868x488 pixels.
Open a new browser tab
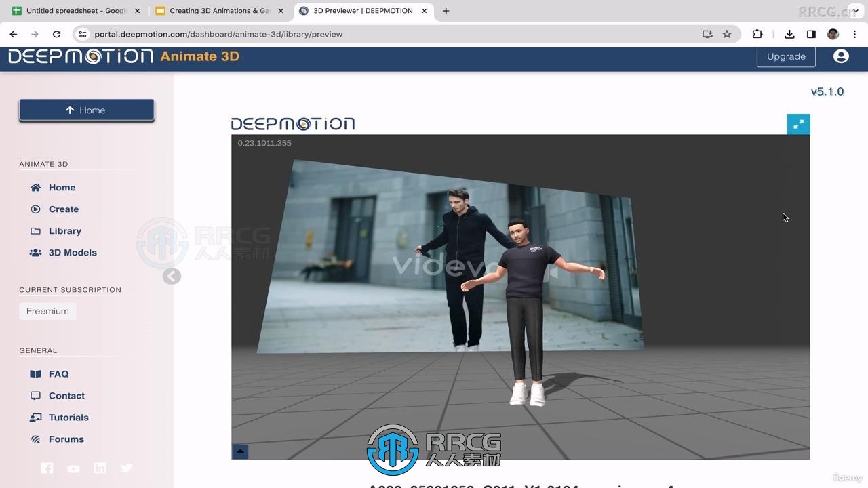[446, 11]
